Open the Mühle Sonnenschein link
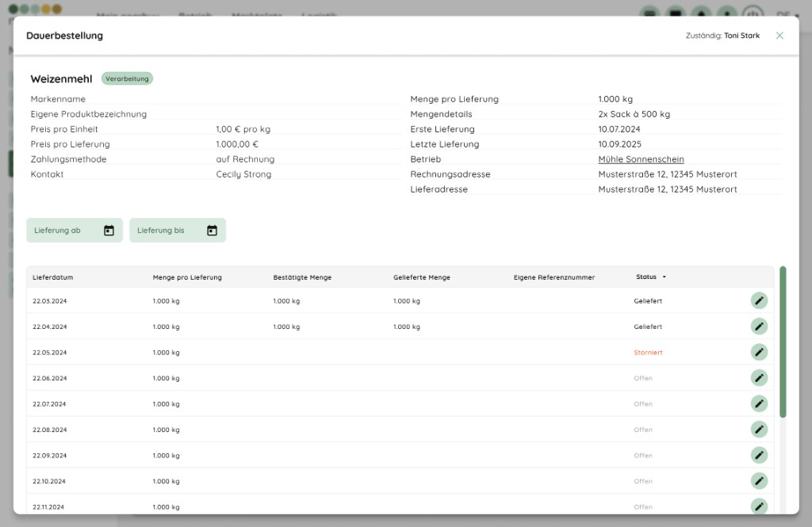This screenshot has height=527, width=812. (641, 159)
